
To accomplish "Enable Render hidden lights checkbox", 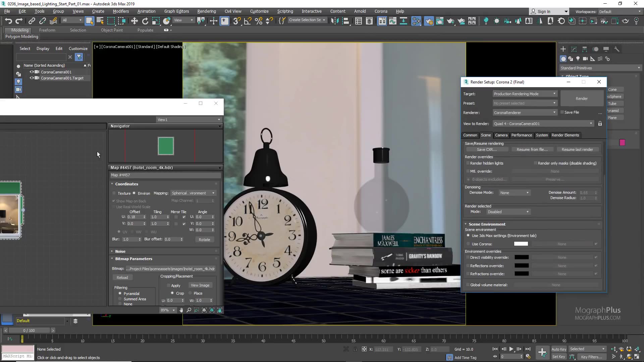I will tap(468, 163).
